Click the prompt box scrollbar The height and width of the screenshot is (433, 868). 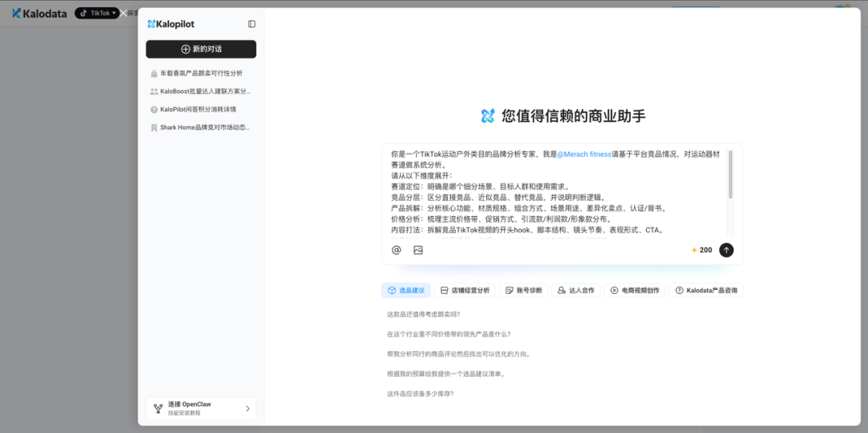[x=731, y=174]
